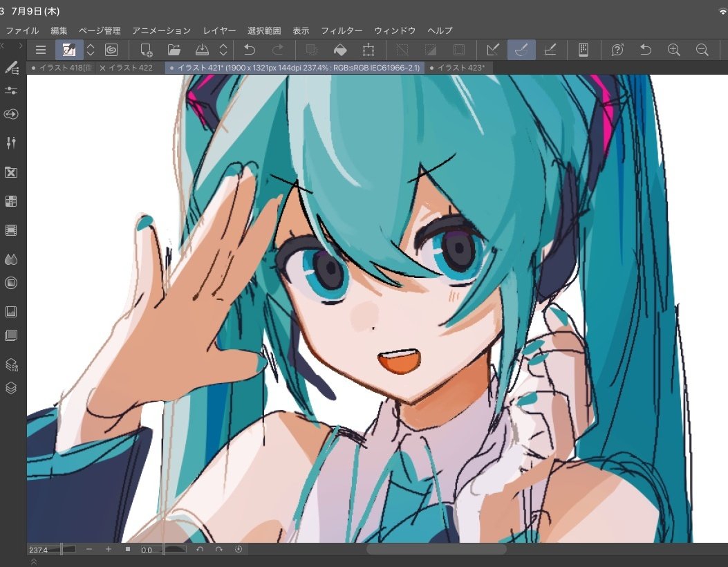Click the rotation angle slider at 0.0
Screen dimensions: 728x567
tap(163, 549)
